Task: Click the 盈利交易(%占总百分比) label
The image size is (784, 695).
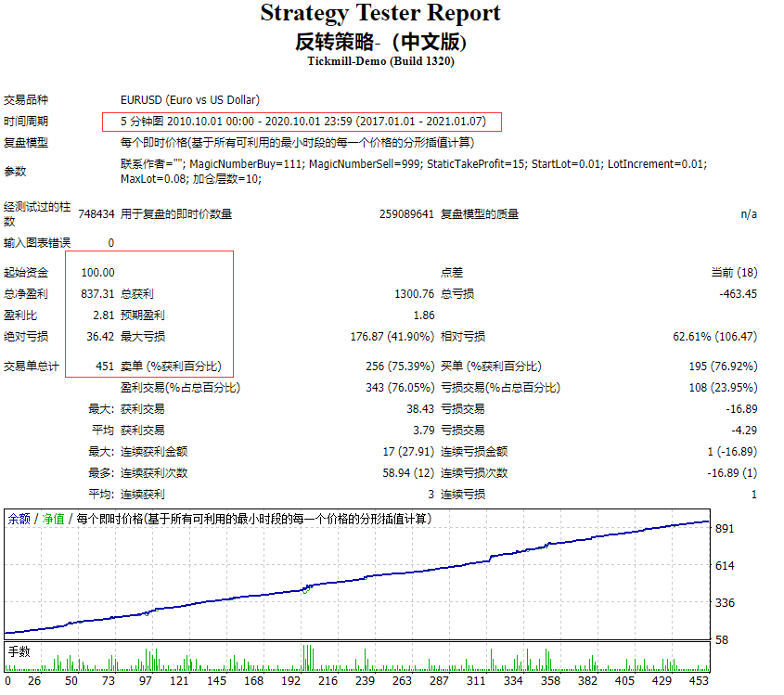Action: pos(180,388)
